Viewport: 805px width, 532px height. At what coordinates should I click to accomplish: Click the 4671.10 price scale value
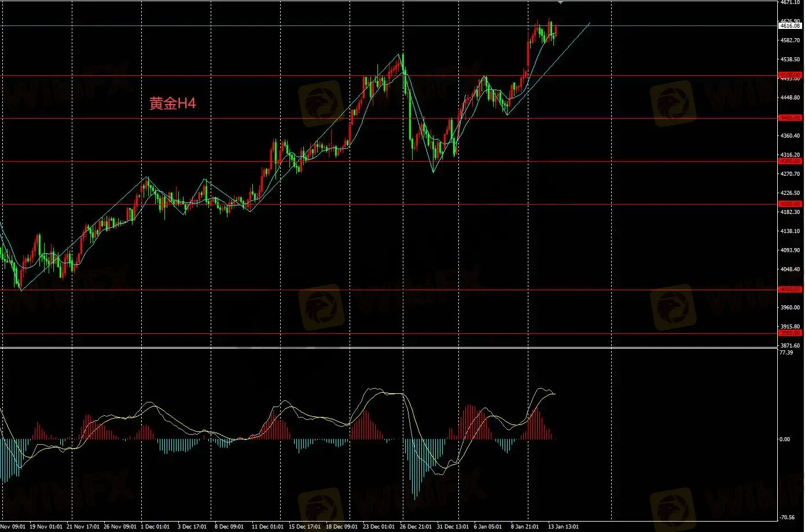[x=789, y=3]
